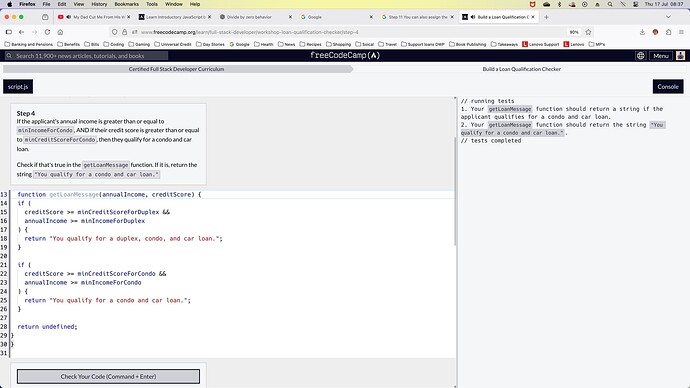
Task: Open the Apple menu
Action: (9, 4)
